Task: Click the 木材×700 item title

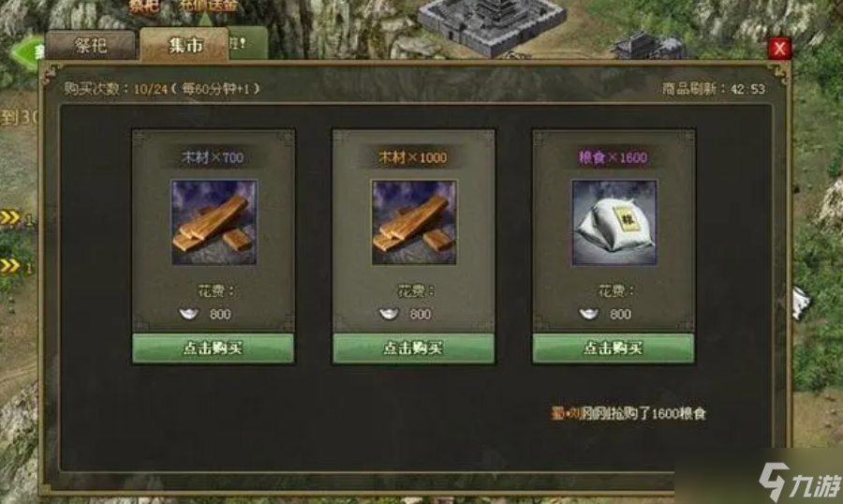Action: (213, 157)
